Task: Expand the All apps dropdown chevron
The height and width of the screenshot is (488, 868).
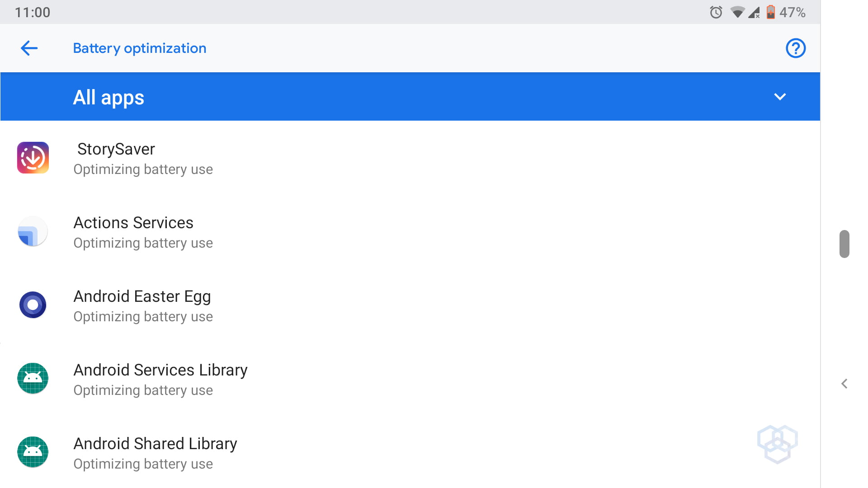Action: point(780,97)
